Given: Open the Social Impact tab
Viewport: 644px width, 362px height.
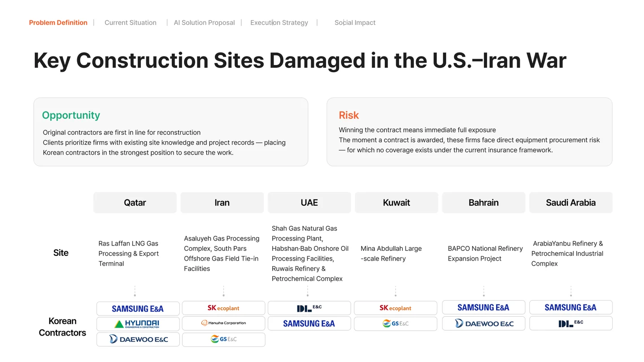Looking at the screenshot, I should pos(355,22).
